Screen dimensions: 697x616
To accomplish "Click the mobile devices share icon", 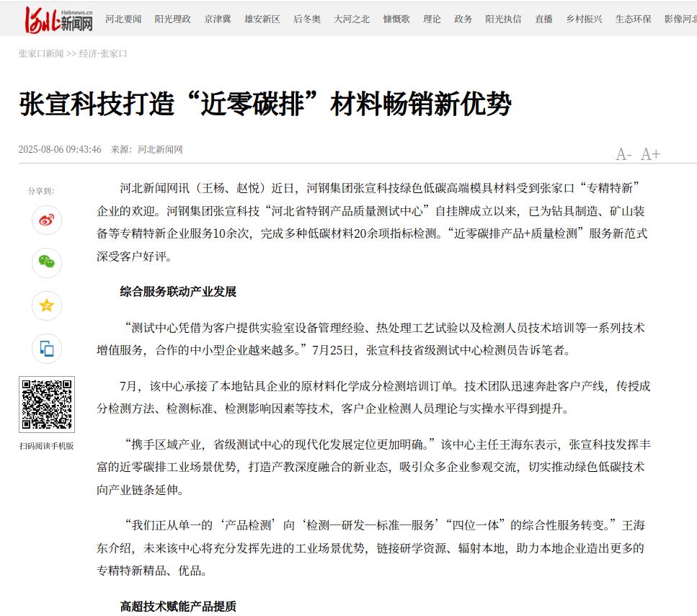I will point(47,349).
